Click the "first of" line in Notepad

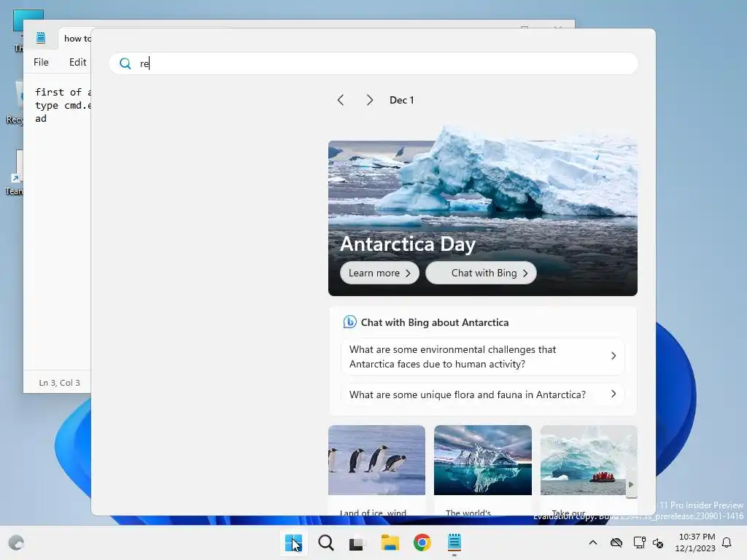(x=63, y=92)
